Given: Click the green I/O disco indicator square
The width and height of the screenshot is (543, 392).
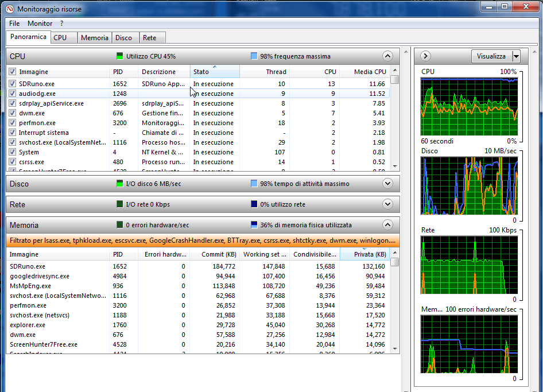Looking at the screenshot, I should tap(120, 184).
